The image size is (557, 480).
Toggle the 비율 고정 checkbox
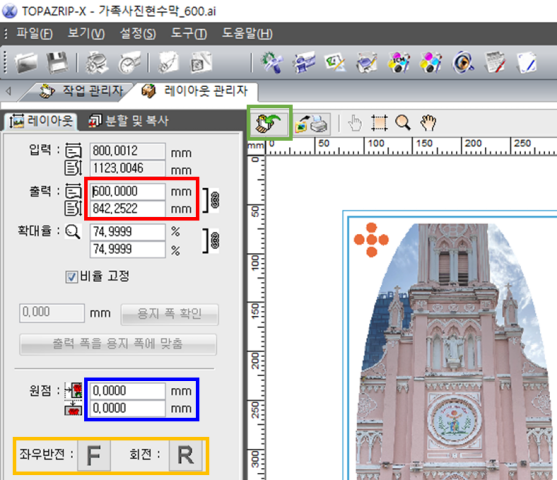[x=71, y=277]
